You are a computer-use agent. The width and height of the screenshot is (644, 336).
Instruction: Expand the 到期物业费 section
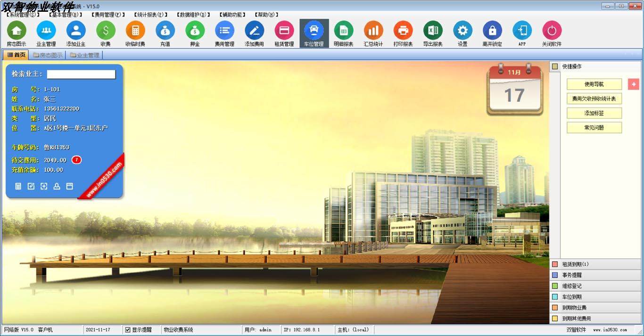pyautogui.click(x=596, y=308)
